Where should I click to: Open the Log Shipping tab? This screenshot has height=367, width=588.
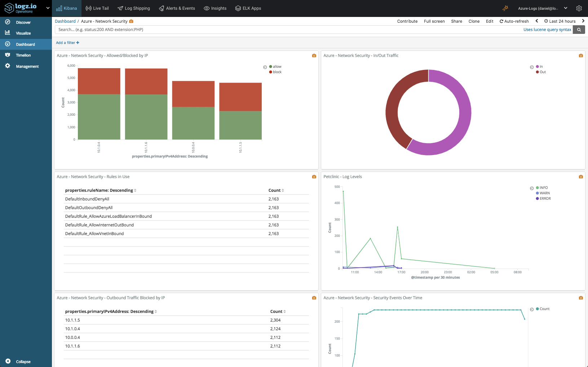(x=134, y=8)
